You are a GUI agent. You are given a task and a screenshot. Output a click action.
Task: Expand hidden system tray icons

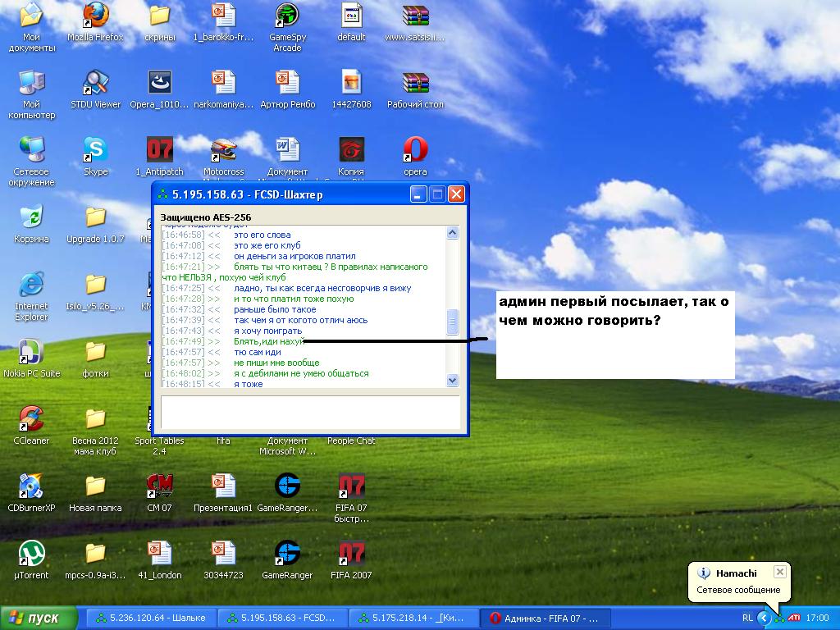(764, 618)
